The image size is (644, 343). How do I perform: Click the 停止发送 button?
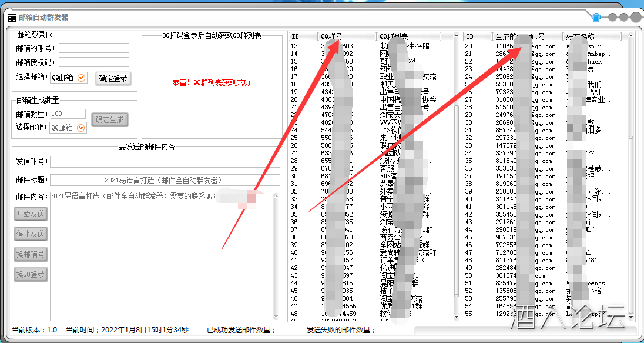coord(31,234)
